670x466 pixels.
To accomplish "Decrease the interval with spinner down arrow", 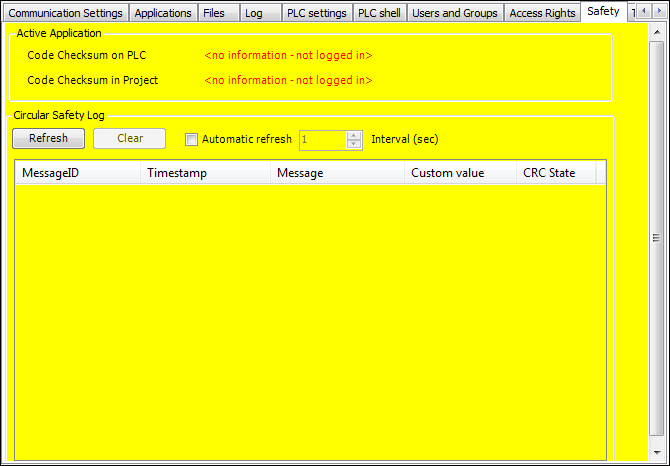I will tap(353, 144).
